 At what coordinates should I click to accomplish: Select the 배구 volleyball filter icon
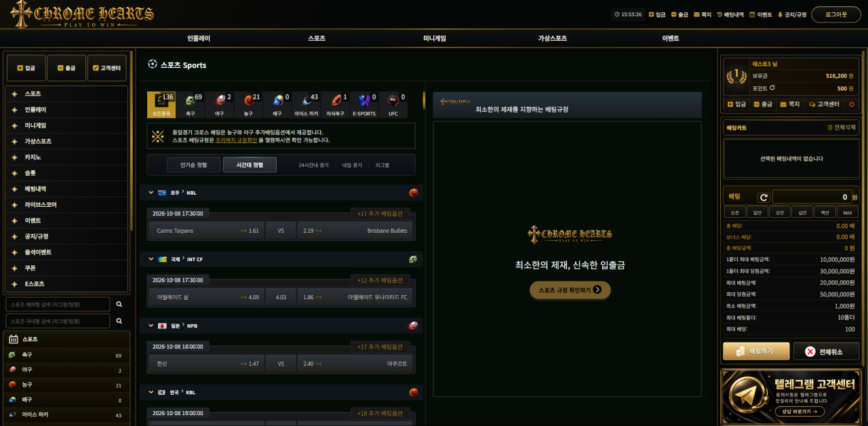coord(277,105)
